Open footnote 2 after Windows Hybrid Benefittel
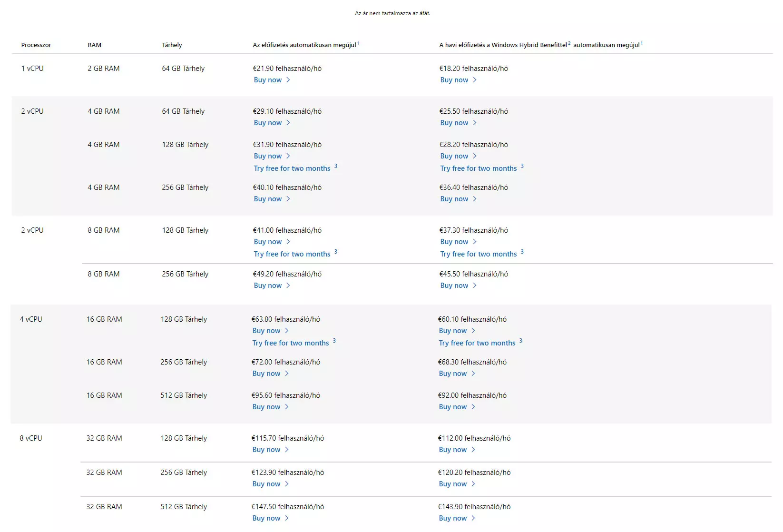The image size is (783, 532). coord(569,43)
